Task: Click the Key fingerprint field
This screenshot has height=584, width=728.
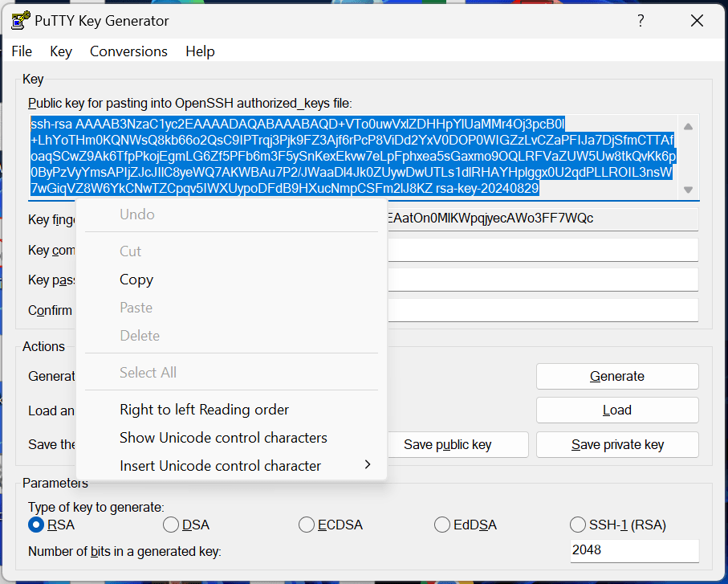Action: click(543, 218)
